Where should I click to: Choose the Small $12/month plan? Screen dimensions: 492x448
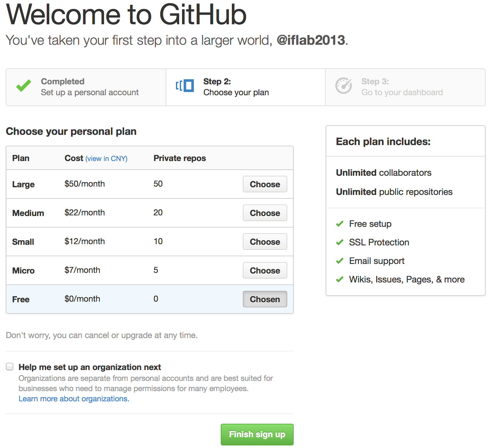click(265, 242)
